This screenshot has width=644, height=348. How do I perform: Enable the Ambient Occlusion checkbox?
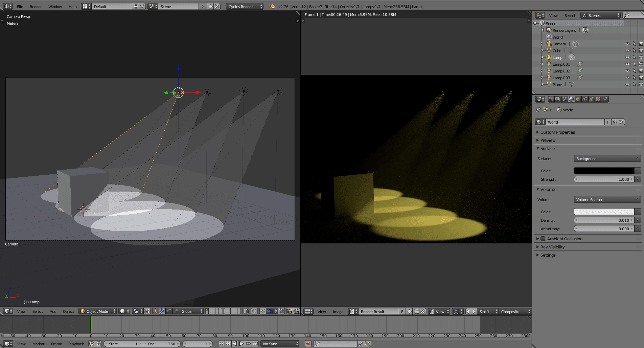click(x=543, y=239)
